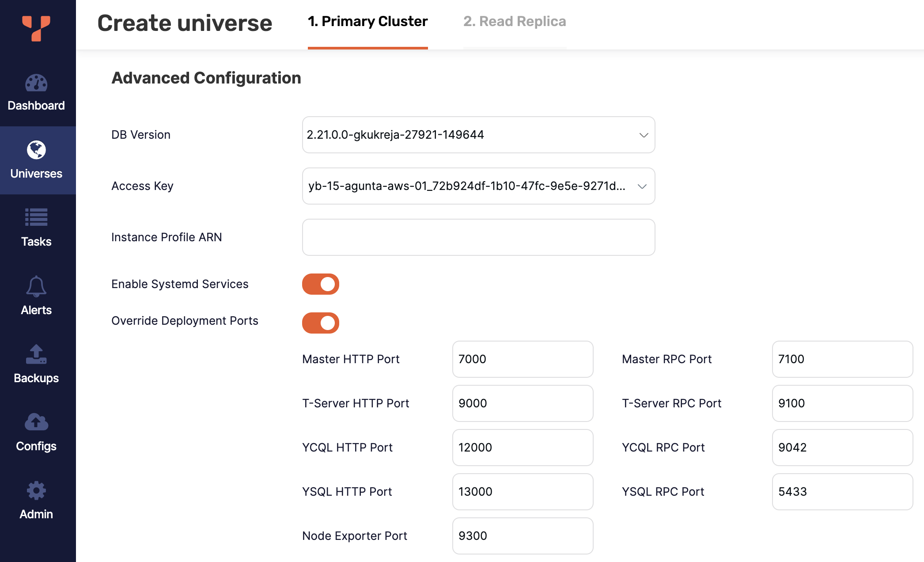924x562 pixels.
Task: Edit the Master HTTP Port value
Action: tap(523, 359)
